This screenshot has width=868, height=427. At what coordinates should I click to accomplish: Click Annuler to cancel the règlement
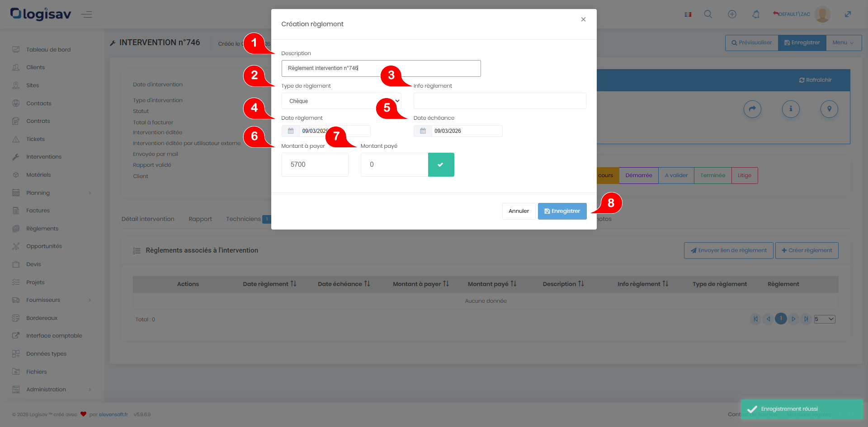pyautogui.click(x=519, y=211)
